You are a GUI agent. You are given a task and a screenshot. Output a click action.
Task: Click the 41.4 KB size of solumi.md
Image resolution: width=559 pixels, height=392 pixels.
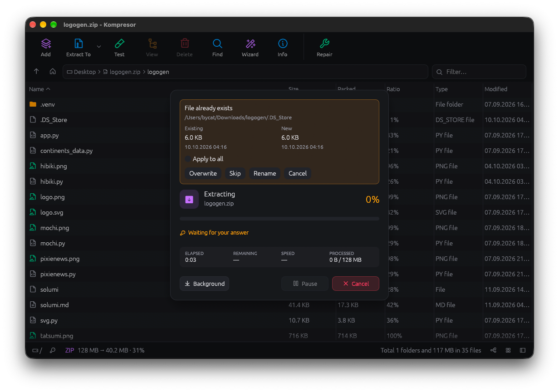[x=299, y=305]
